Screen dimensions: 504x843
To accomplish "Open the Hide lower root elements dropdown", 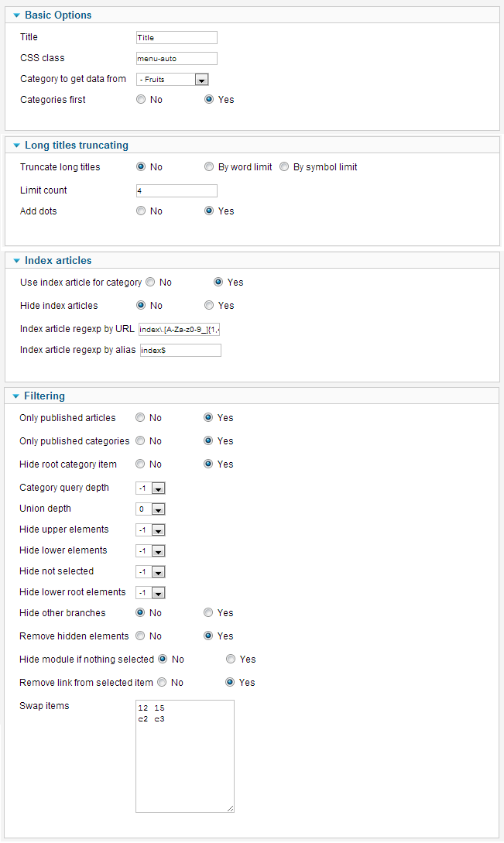I will click(x=150, y=593).
